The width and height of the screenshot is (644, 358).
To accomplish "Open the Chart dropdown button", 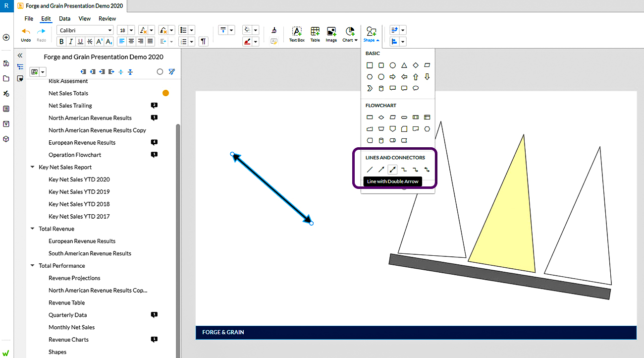I will pos(350,34).
